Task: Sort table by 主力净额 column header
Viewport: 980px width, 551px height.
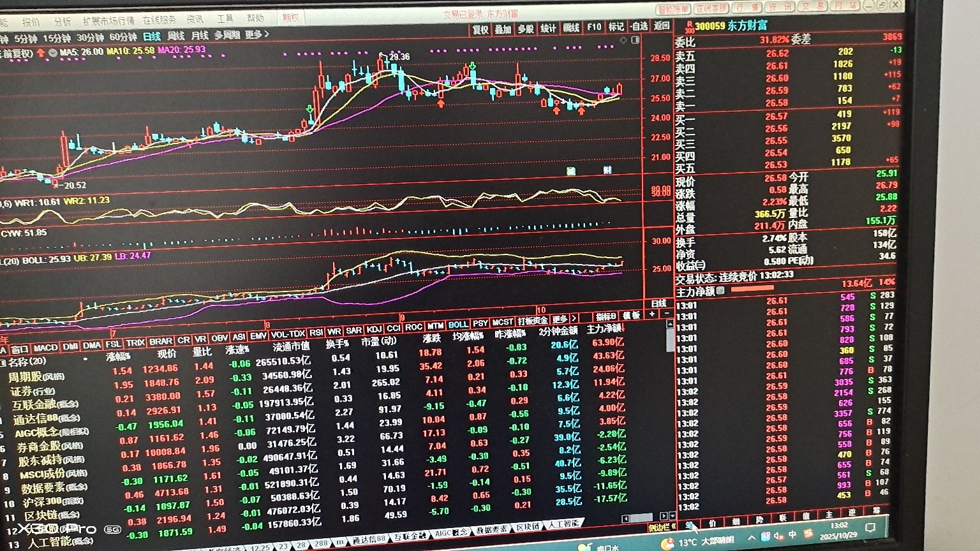Action: coord(604,329)
